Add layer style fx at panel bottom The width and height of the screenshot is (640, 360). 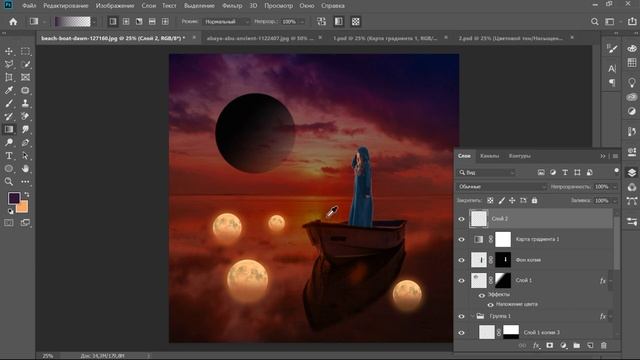536,345
